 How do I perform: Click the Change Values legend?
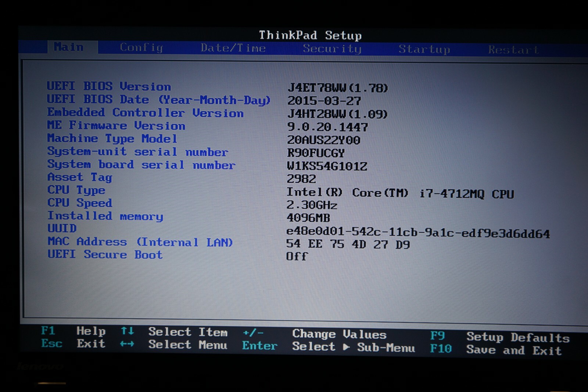click(340, 334)
